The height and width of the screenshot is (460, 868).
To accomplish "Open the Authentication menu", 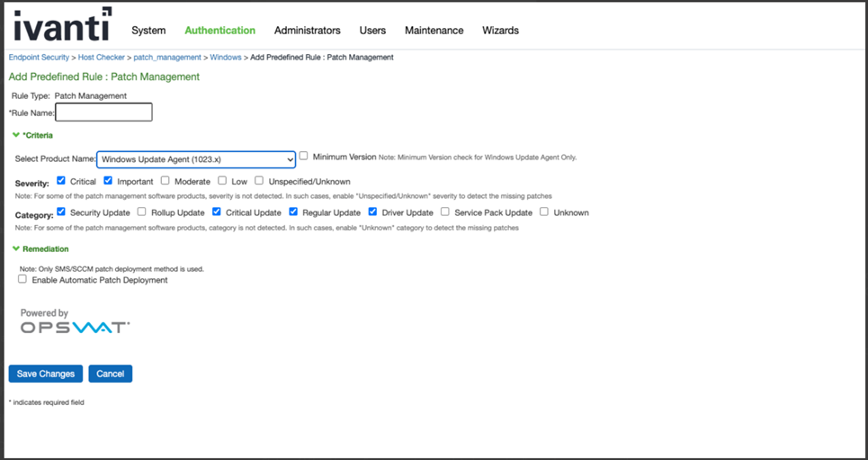I will click(219, 31).
